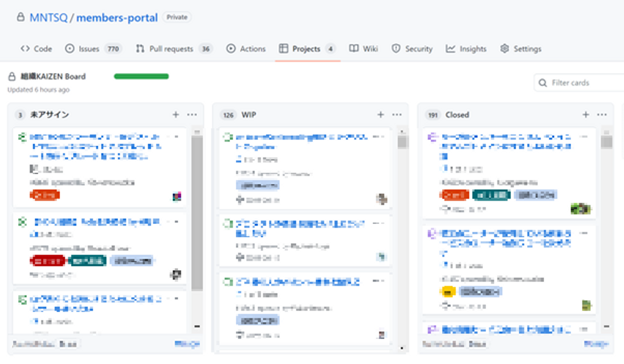Image resolution: width=624 pixels, height=364 pixels.
Task: Add a card to the Closed column
Action: coord(585,114)
